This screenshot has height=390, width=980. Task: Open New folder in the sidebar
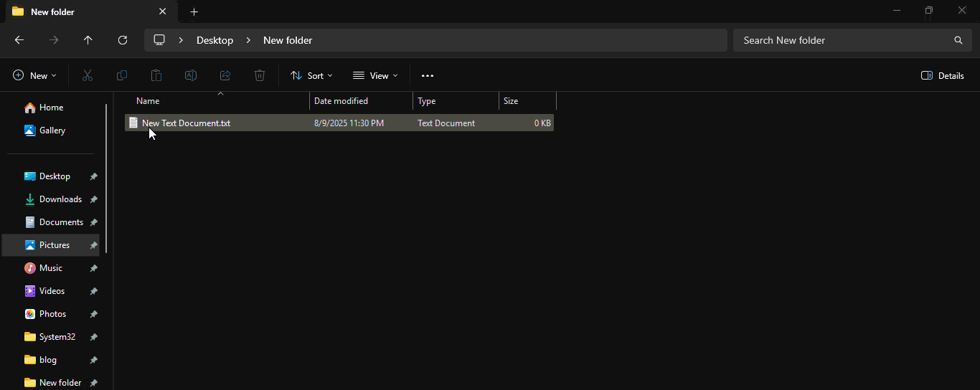(x=50, y=381)
